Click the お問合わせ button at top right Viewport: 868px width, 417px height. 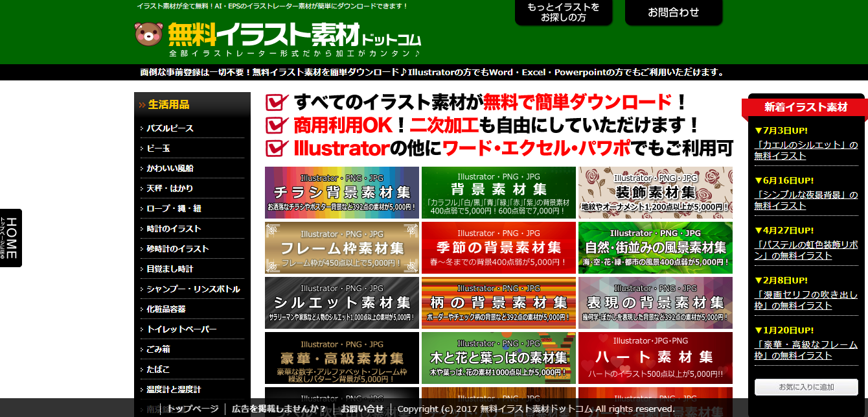[x=673, y=12]
